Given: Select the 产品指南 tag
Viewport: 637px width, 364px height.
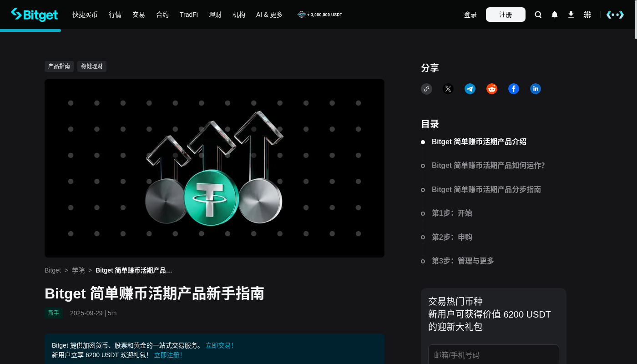Looking at the screenshot, I should (x=59, y=66).
